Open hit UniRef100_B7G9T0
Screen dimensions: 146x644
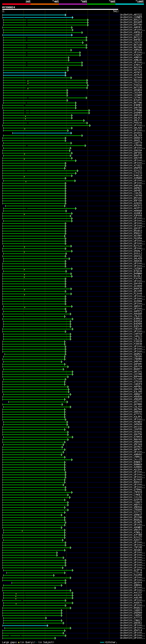coord(131,100)
